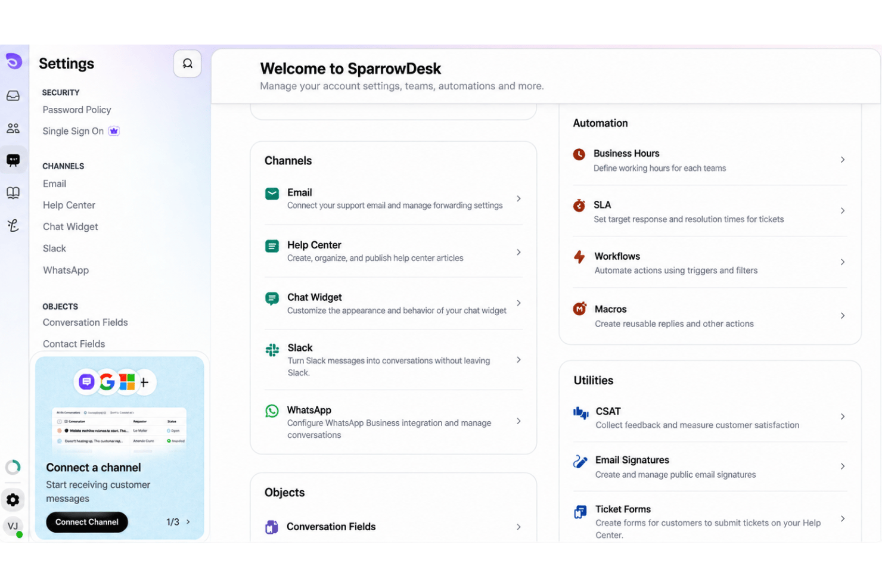Click the plus icon in promo card
The image size is (882, 588).
pos(145,382)
